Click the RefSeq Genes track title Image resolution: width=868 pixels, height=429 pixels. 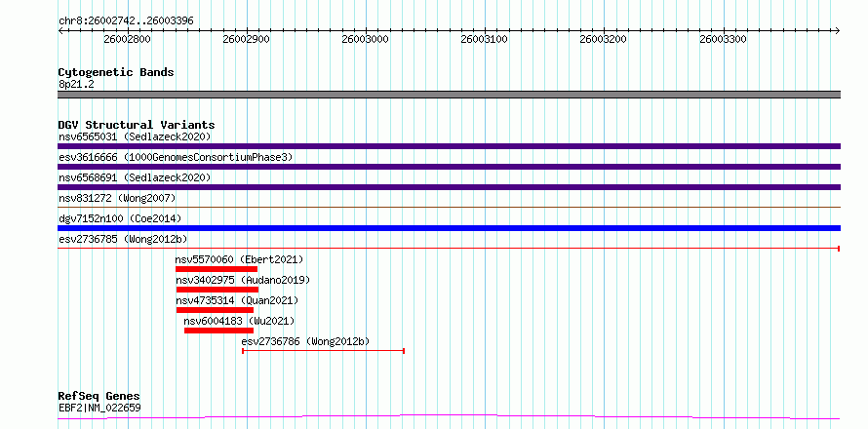(99, 396)
